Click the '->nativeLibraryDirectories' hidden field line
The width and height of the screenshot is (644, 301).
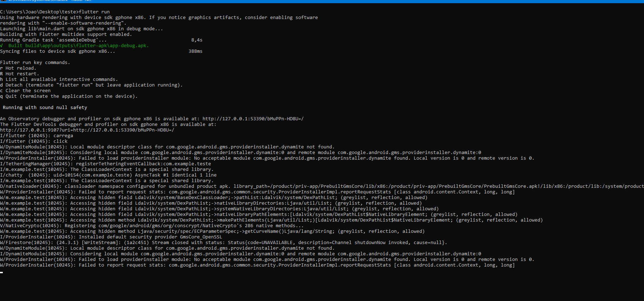pyautogui.click(x=211, y=203)
